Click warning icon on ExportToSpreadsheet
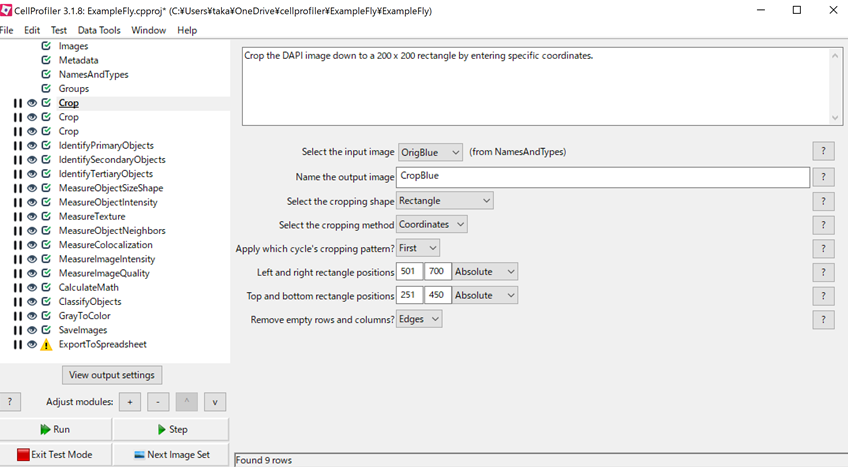848x467 pixels. [47, 345]
